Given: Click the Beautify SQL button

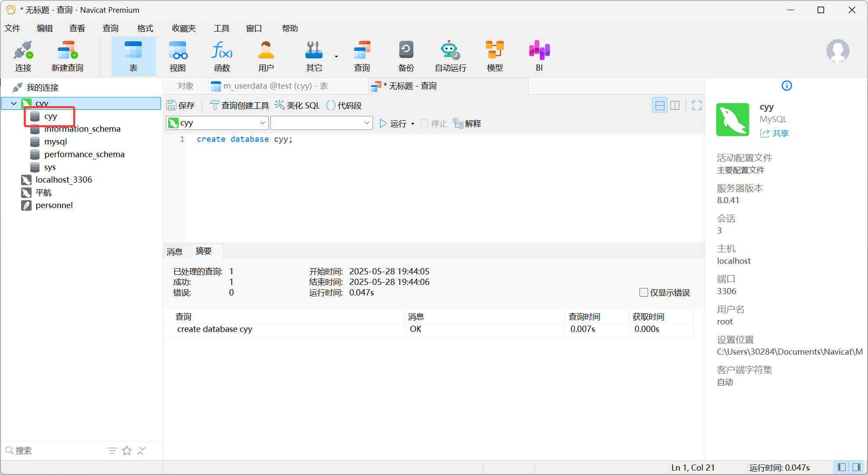Looking at the screenshot, I should click(x=298, y=106).
